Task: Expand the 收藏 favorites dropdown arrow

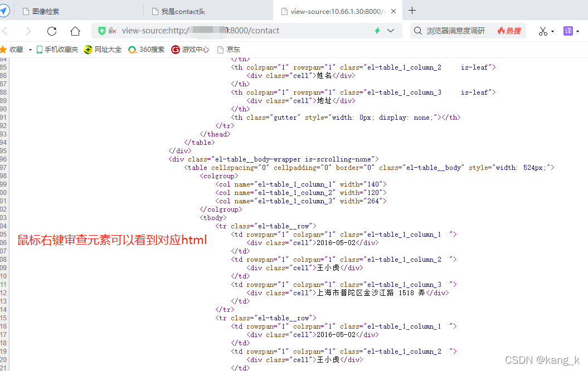Action: coord(30,50)
